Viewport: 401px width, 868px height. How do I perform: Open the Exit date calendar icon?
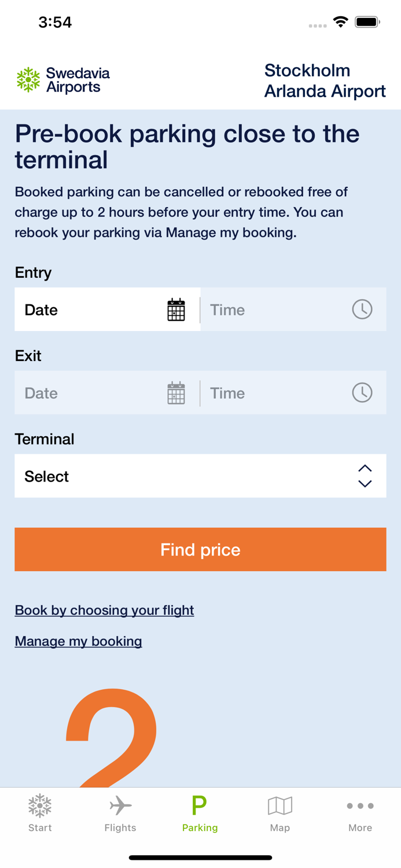176,392
